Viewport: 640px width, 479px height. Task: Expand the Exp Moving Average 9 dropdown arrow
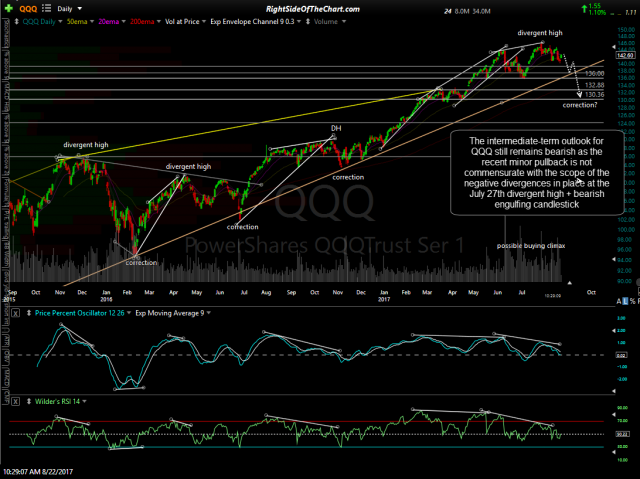coord(209,313)
